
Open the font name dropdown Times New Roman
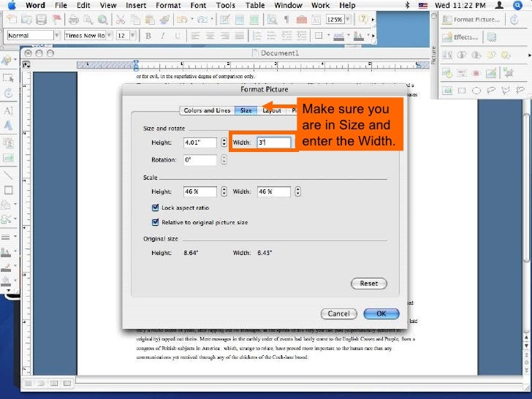[109, 35]
